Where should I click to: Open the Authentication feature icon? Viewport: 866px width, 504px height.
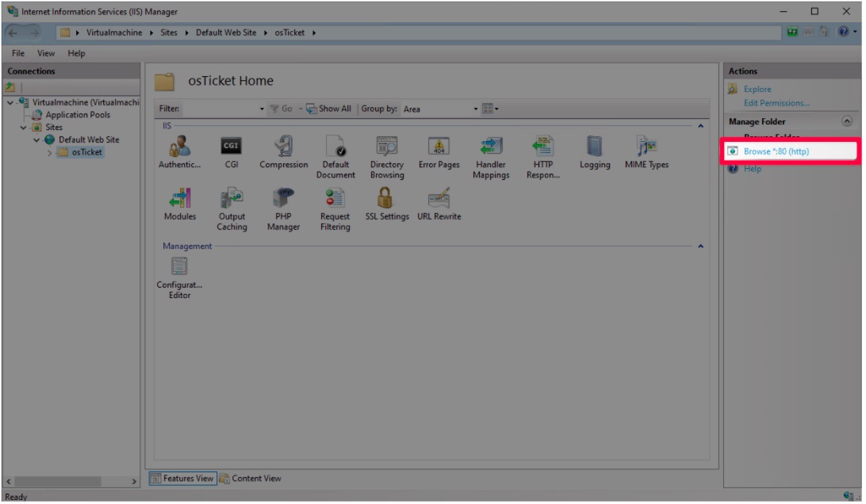(179, 152)
